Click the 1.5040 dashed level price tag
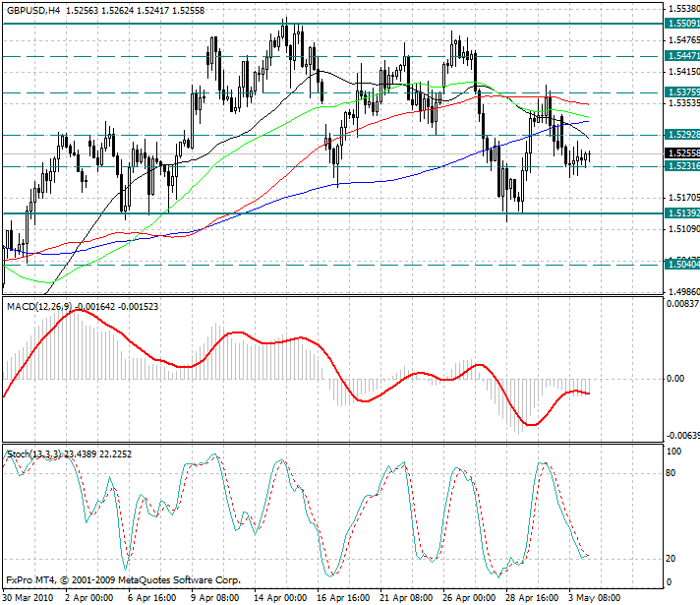Screen dimensions: 700x605 pyautogui.click(x=679, y=265)
